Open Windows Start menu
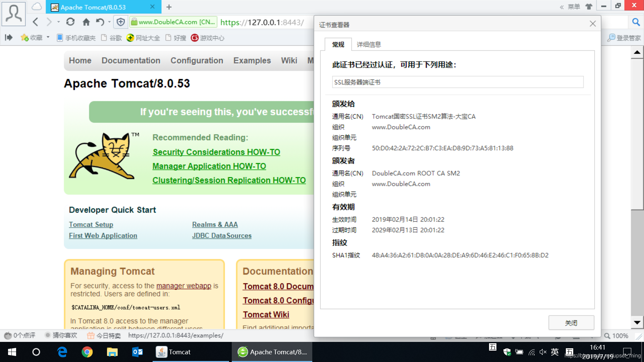This screenshot has height=362, width=644. (x=12, y=352)
